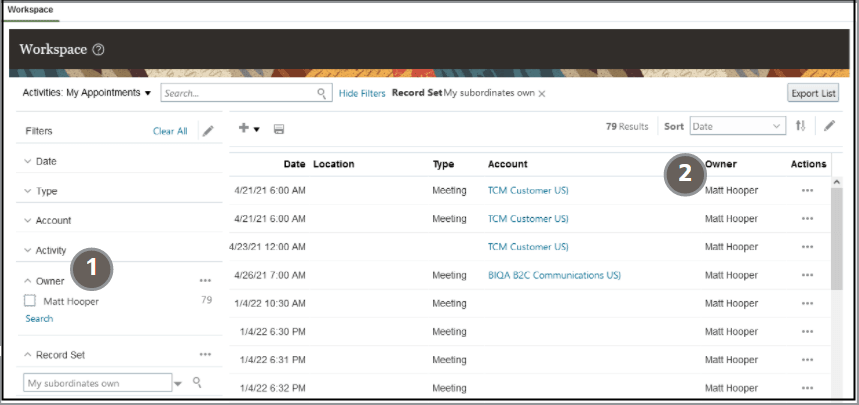Click Meeting type in 4/26/21 row
This screenshot has height=405, width=859.
[449, 275]
